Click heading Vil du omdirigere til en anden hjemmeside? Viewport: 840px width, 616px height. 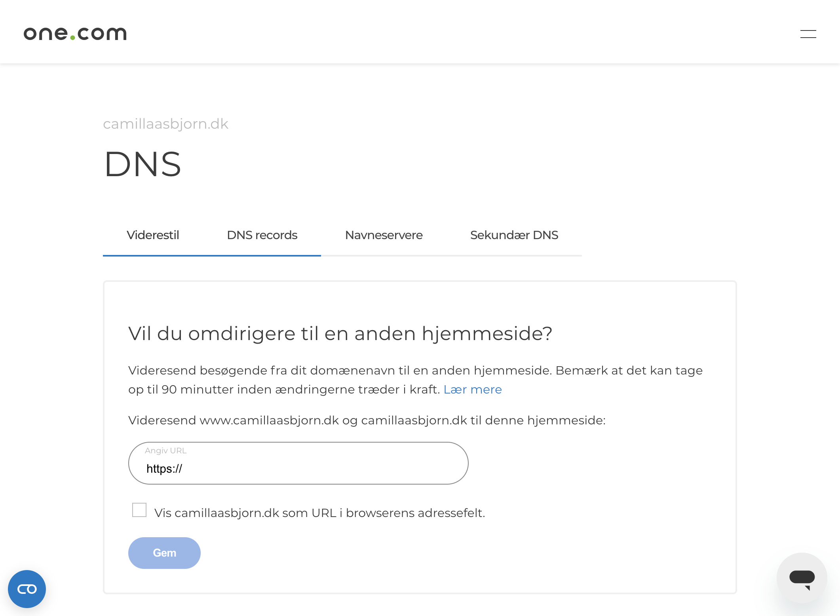point(340,333)
